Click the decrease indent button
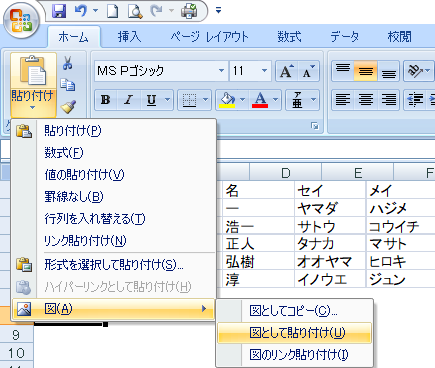The width and height of the screenshot is (435, 368). 415,99
